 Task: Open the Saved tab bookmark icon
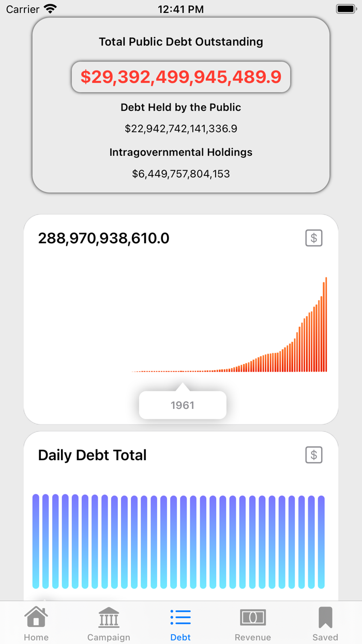pyautogui.click(x=325, y=617)
